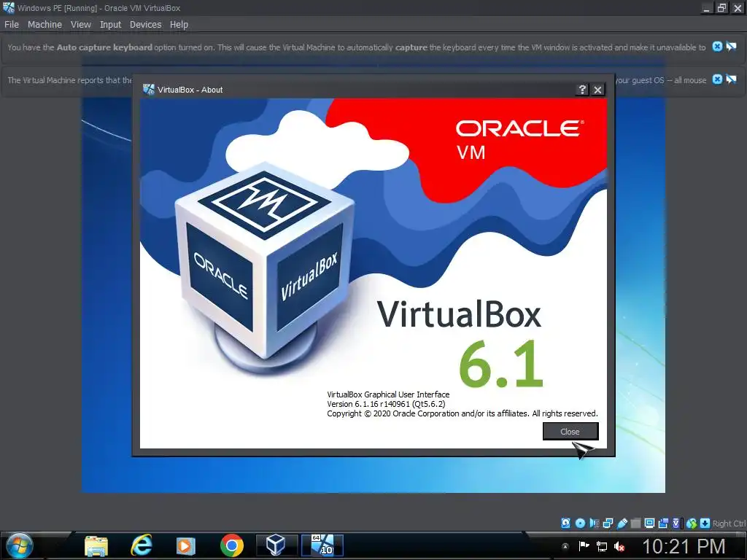This screenshot has height=560, width=747.
Task: Click the Close button in About dialog
Action: (x=570, y=432)
